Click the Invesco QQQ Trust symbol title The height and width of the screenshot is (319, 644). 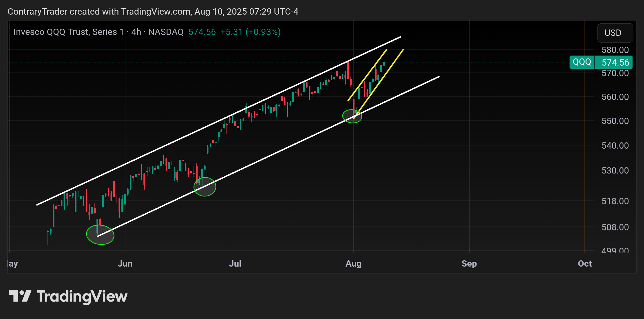(x=69, y=32)
